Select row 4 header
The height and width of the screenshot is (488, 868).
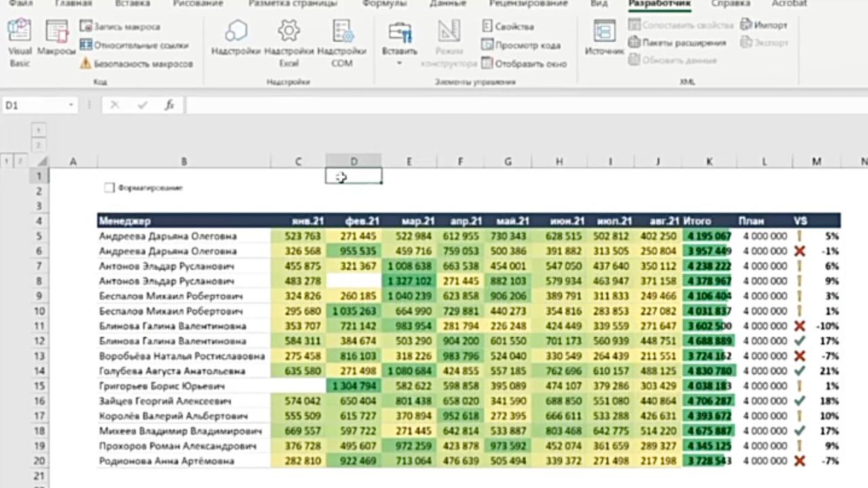pos(39,221)
